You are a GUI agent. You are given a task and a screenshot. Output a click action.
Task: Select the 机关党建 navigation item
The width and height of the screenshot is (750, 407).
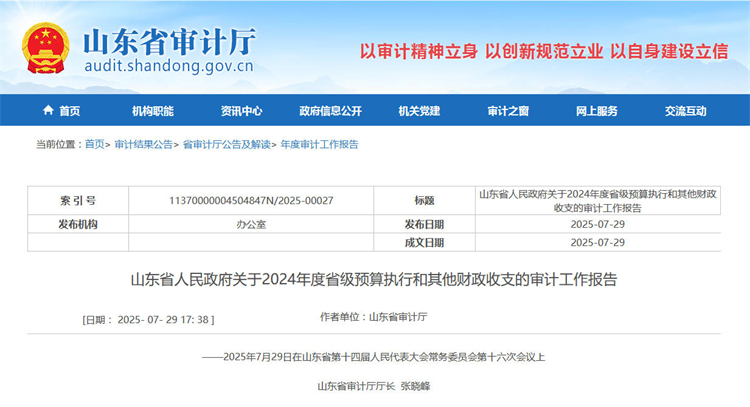tap(418, 111)
